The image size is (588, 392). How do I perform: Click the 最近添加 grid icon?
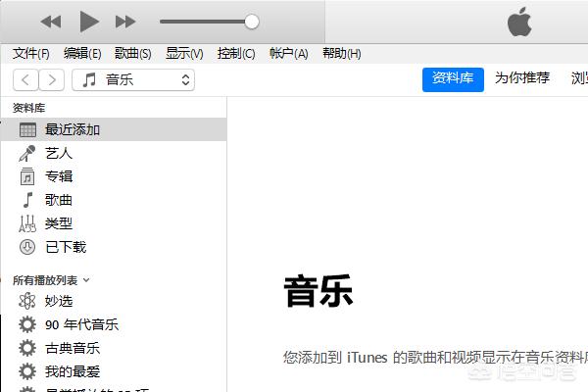click(27, 129)
